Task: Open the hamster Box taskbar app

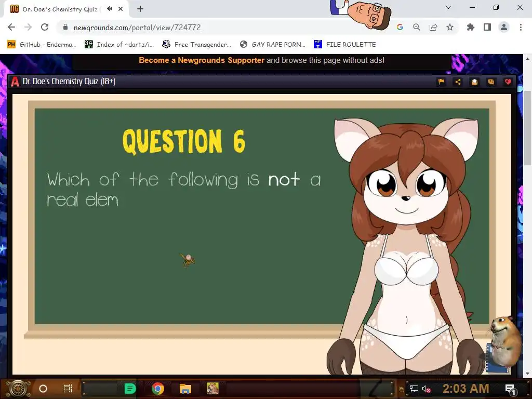Action: (x=212, y=389)
